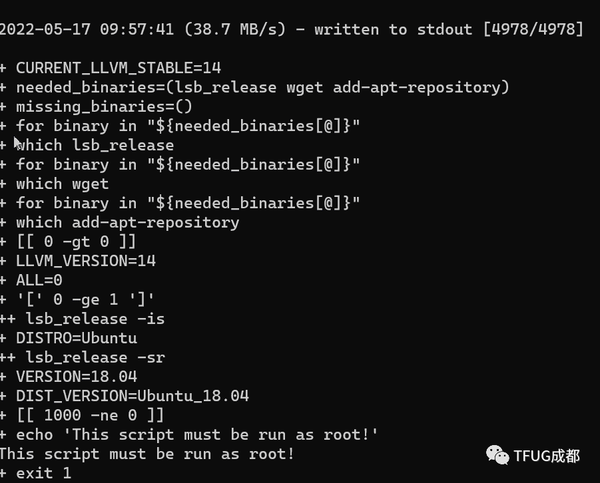Click the TFUG成都 watermark text
Viewport: 600px width, 483px height.
pos(546,456)
